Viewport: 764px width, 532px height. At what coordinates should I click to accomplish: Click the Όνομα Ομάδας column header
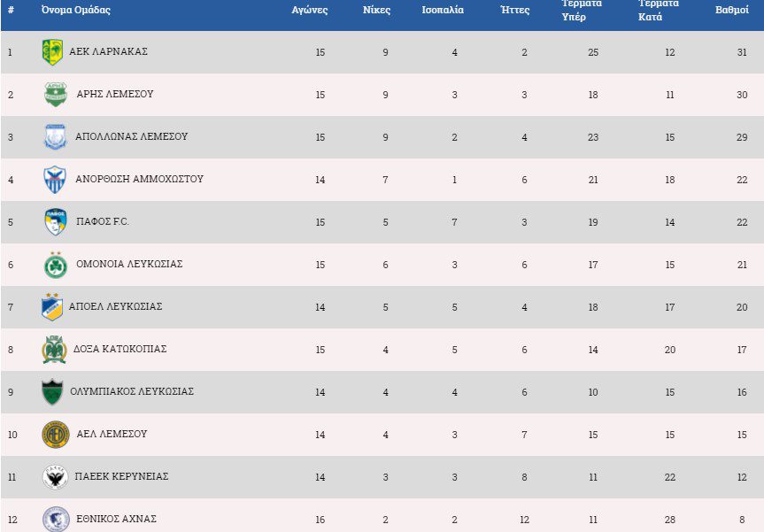[76, 11]
